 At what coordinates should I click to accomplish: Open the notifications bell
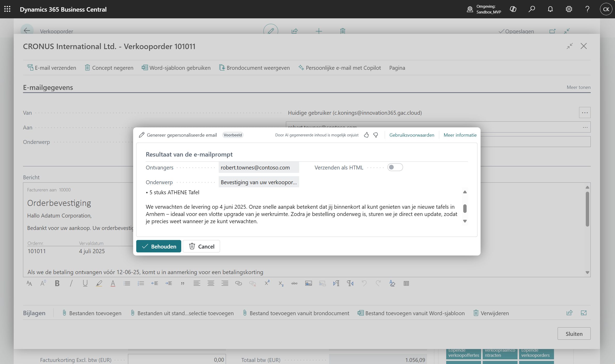tap(550, 9)
